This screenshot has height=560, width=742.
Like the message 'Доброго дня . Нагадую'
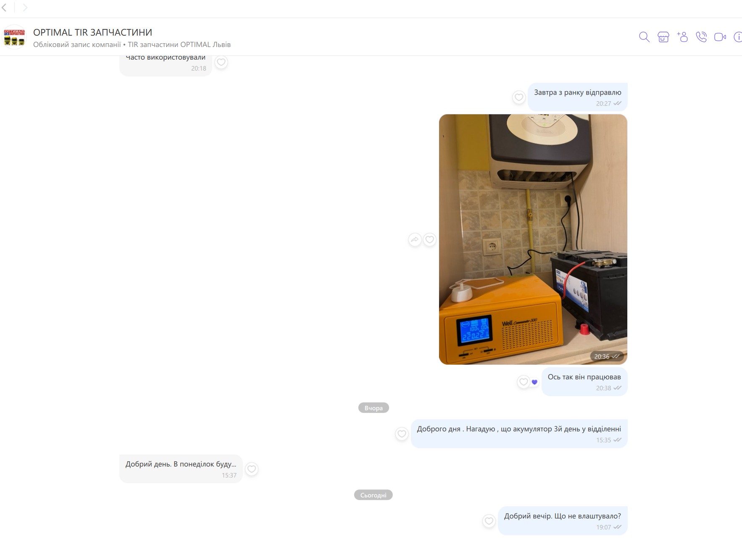click(x=402, y=434)
